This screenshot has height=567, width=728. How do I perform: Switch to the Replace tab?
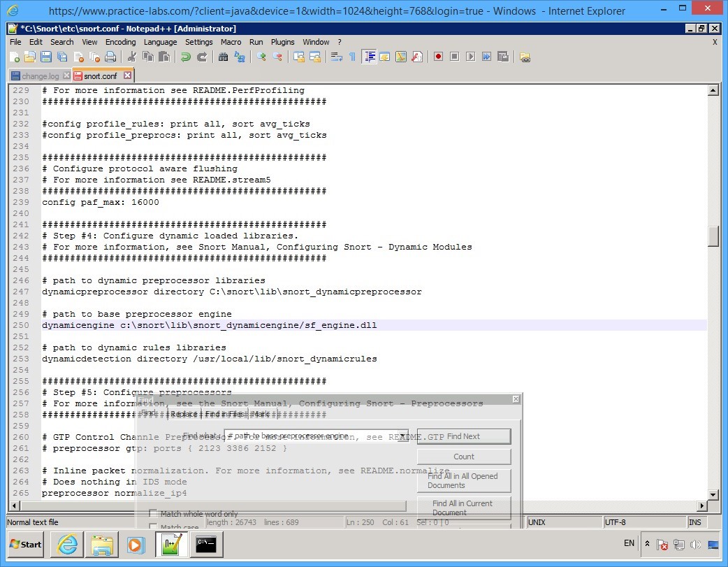(x=184, y=414)
